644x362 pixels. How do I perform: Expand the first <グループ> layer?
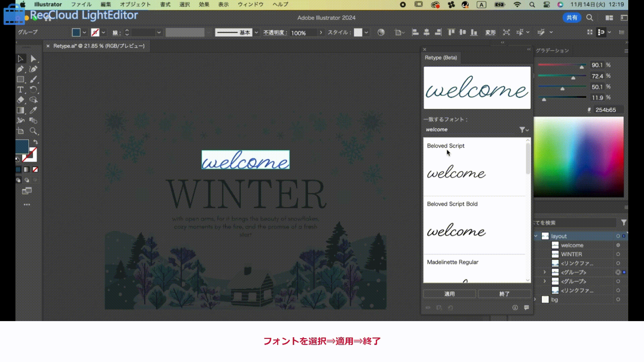[x=545, y=272]
